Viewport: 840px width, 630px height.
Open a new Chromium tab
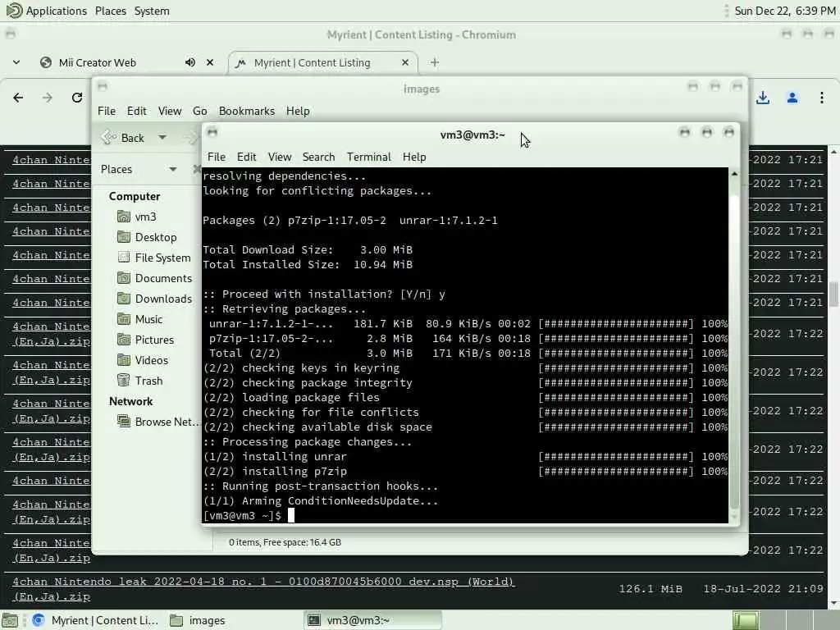(435, 62)
